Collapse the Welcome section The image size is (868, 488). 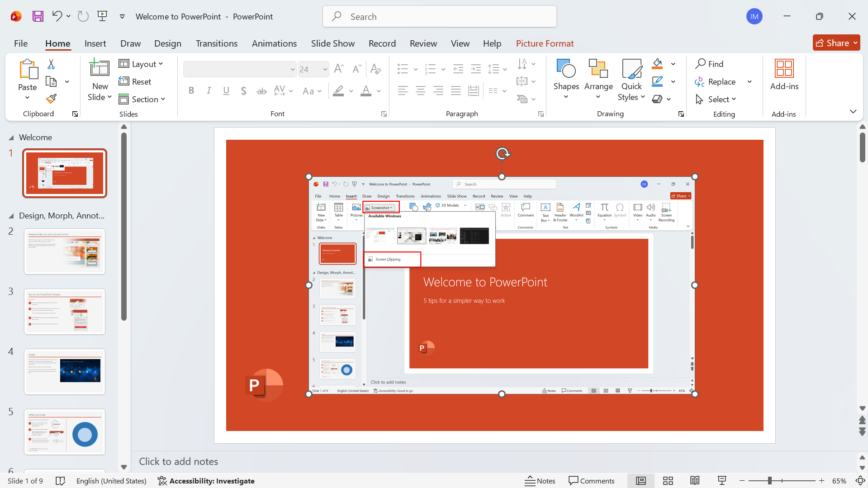11,137
